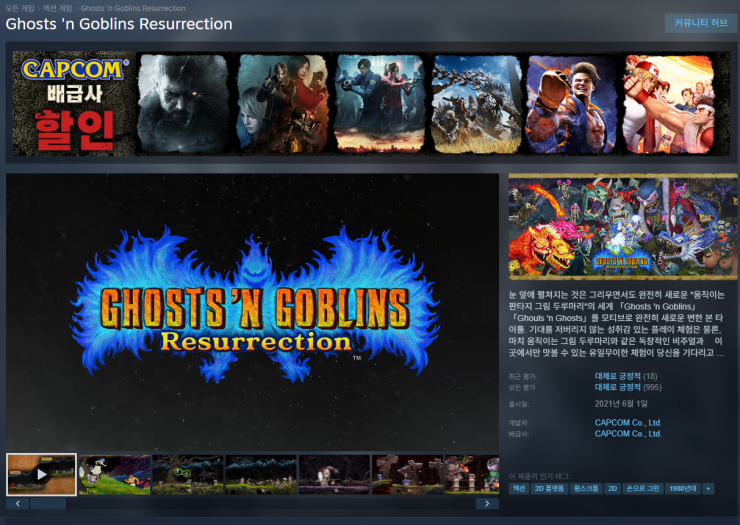Viewport: 740px width, 525px height.
Task: Click the Monster Hunter banner artwork
Action: click(x=477, y=104)
